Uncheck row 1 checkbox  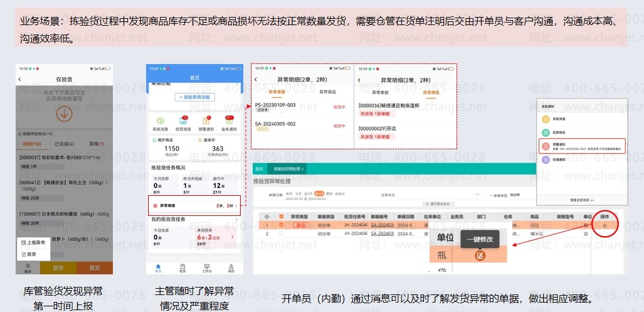[x=282, y=225]
